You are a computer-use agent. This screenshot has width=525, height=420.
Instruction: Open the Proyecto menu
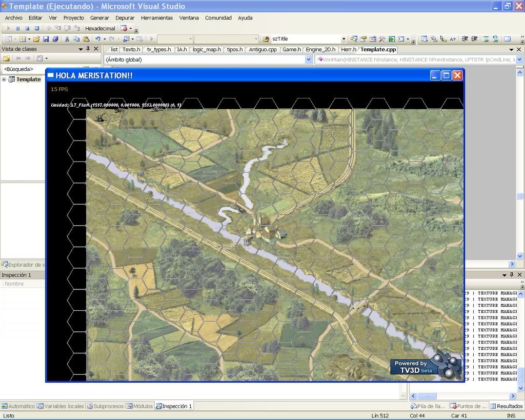(x=74, y=18)
